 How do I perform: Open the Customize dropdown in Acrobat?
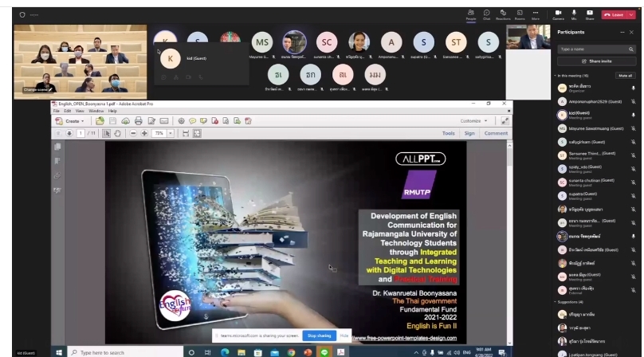(x=473, y=121)
